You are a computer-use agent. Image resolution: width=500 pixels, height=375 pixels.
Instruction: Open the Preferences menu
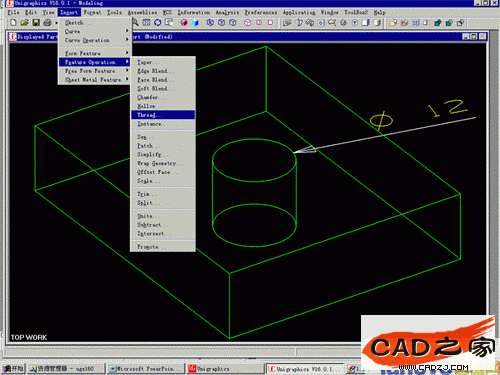pos(261,12)
